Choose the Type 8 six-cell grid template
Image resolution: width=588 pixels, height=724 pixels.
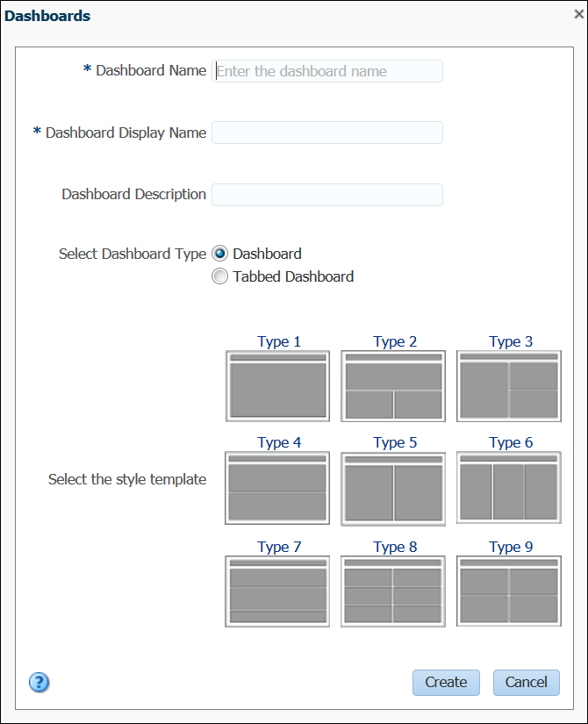(x=393, y=591)
